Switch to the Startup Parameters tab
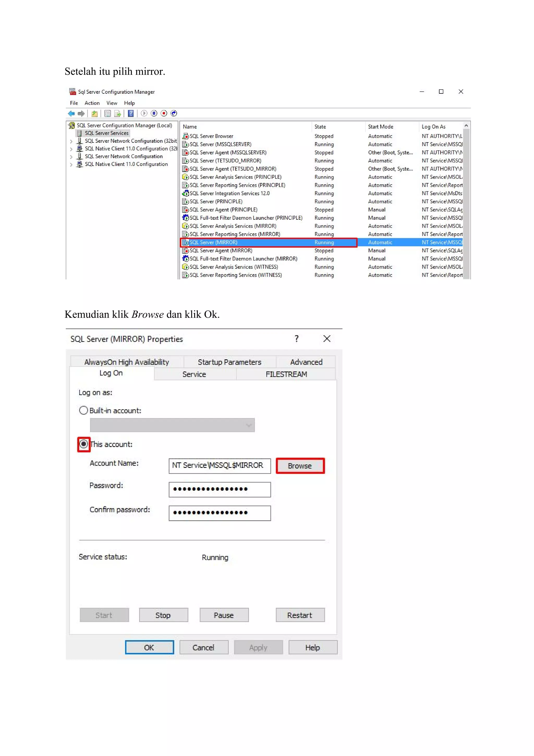This screenshot has width=534, height=756. 230,362
